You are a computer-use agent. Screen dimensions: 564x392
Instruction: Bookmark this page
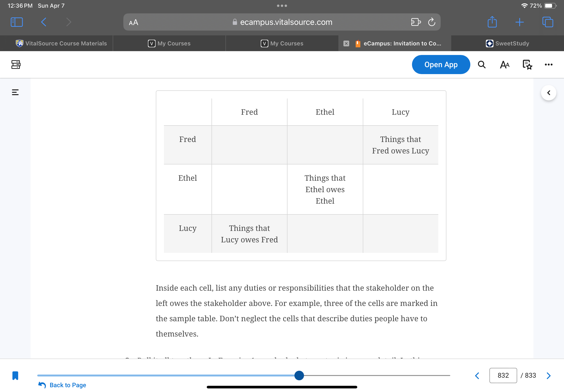[15, 376]
